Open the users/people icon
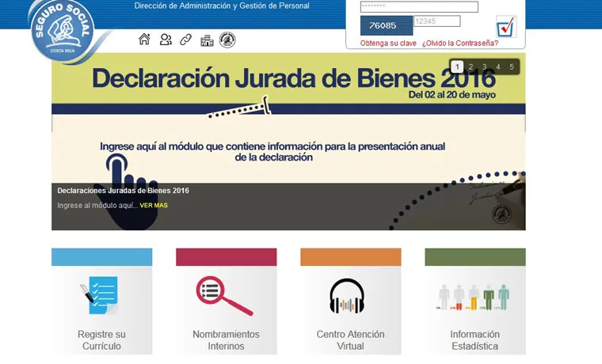 [x=166, y=40]
